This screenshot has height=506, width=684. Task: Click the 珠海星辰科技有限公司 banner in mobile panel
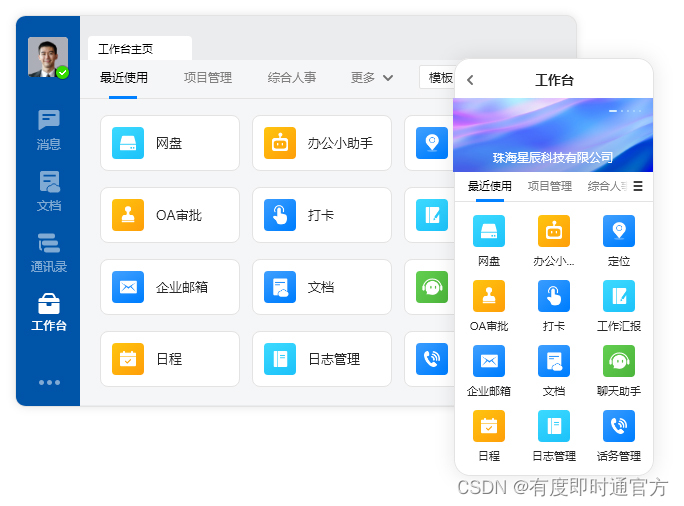point(553,135)
